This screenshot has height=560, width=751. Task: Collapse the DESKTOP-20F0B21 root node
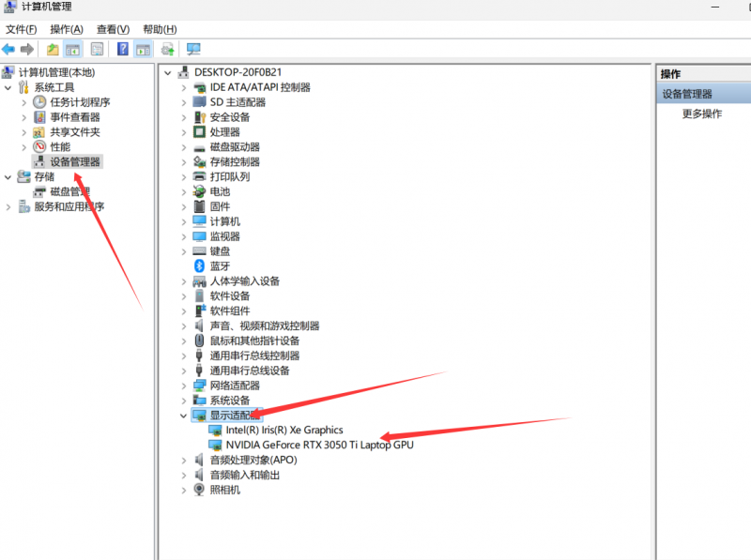pyautogui.click(x=168, y=72)
